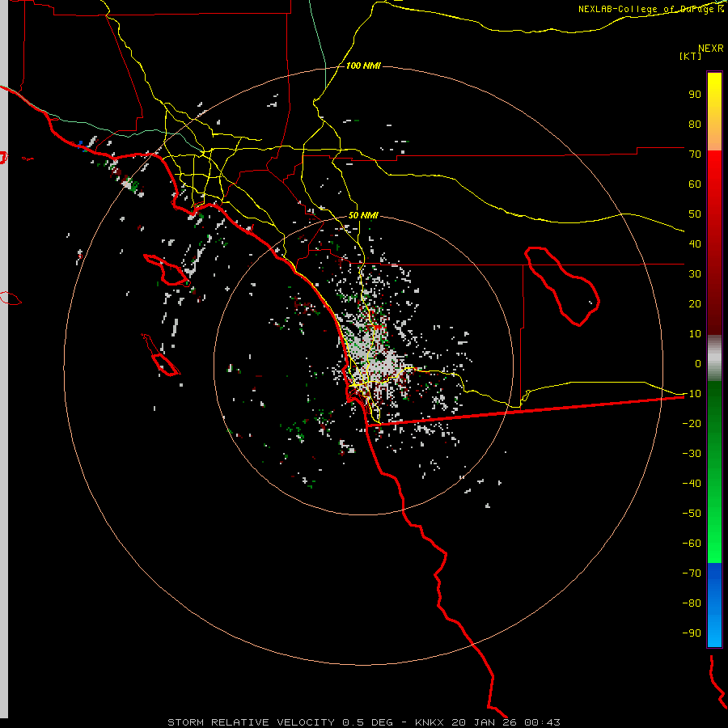Click the -70 value on the velocity legend
Image resolution: width=728 pixels, height=728 pixels.
pyautogui.click(x=692, y=574)
